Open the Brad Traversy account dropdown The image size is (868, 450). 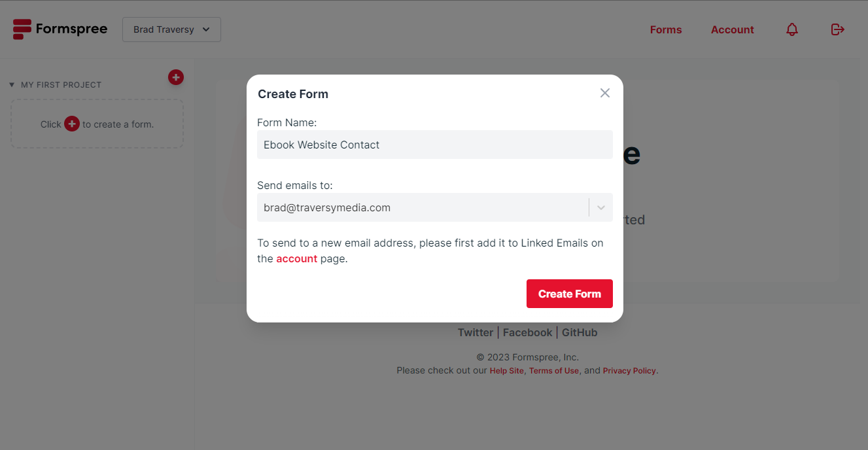pos(171,29)
